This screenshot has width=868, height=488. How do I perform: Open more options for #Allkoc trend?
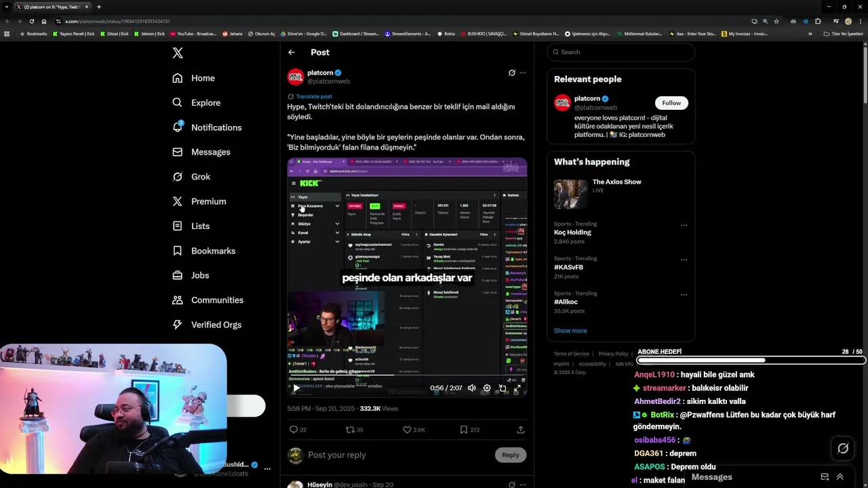click(684, 295)
